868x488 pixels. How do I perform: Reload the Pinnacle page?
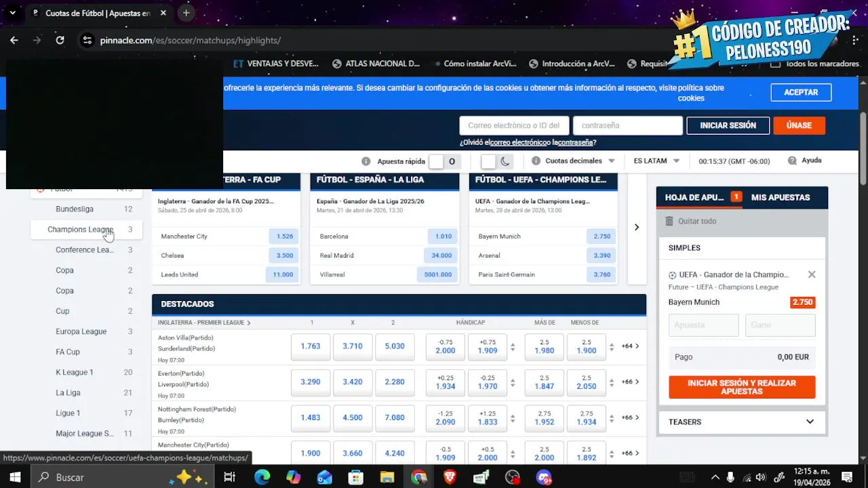60,40
